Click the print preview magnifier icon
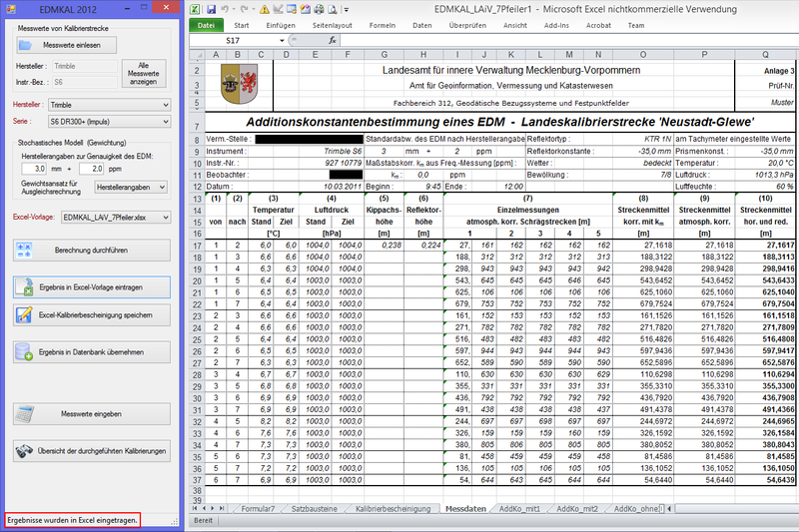 pyautogui.click(x=332, y=9)
